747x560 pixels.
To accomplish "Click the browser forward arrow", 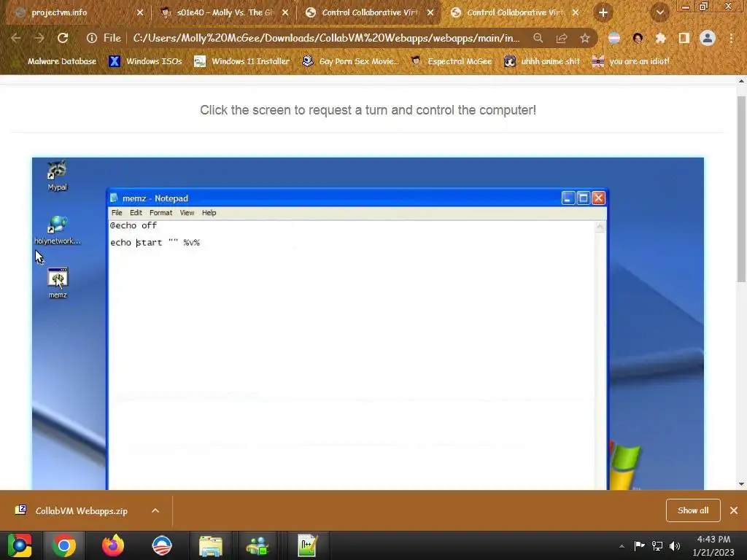I will pos(39,38).
